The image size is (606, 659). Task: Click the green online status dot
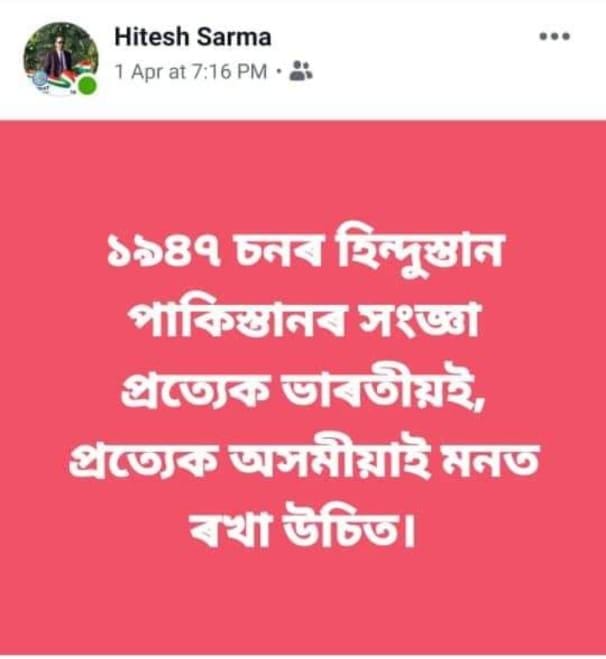pyautogui.click(x=87, y=85)
